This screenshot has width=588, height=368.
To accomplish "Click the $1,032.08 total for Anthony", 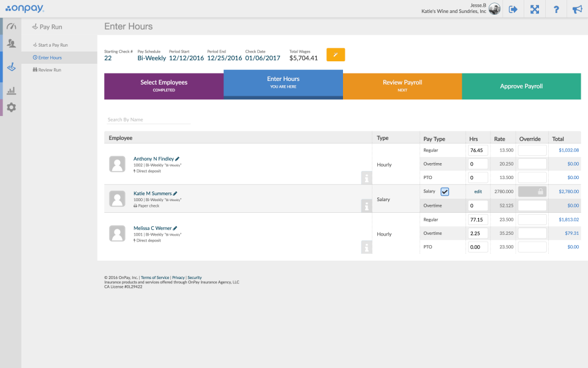I will click(568, 150).
